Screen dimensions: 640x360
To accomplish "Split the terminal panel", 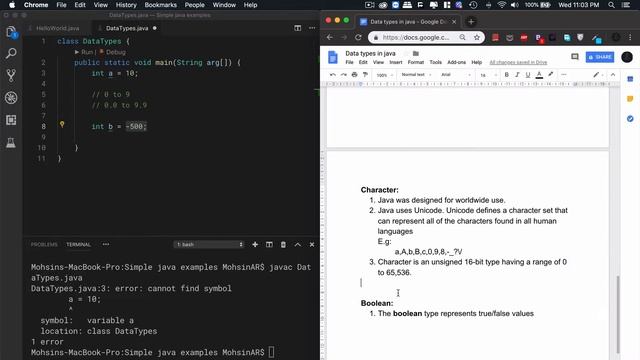I will coord(269,244).
